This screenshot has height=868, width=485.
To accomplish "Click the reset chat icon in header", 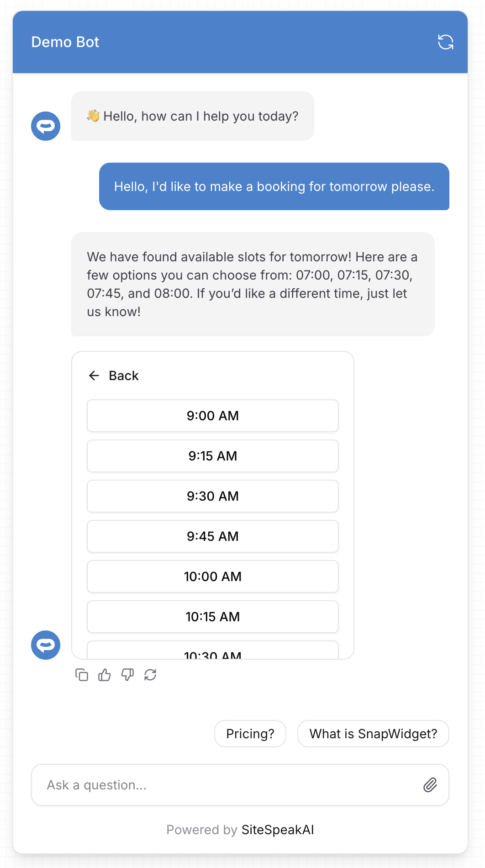I will (445, 42).
